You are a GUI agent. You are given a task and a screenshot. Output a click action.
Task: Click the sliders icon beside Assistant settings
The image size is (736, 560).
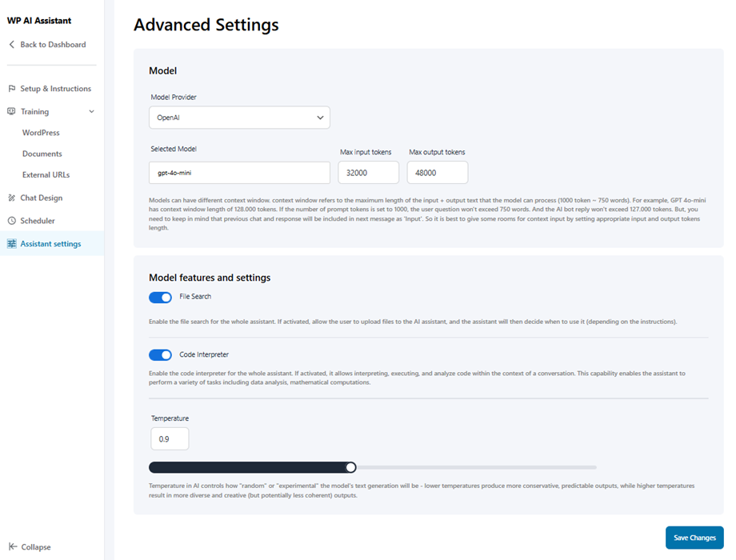tap(12, 244)
